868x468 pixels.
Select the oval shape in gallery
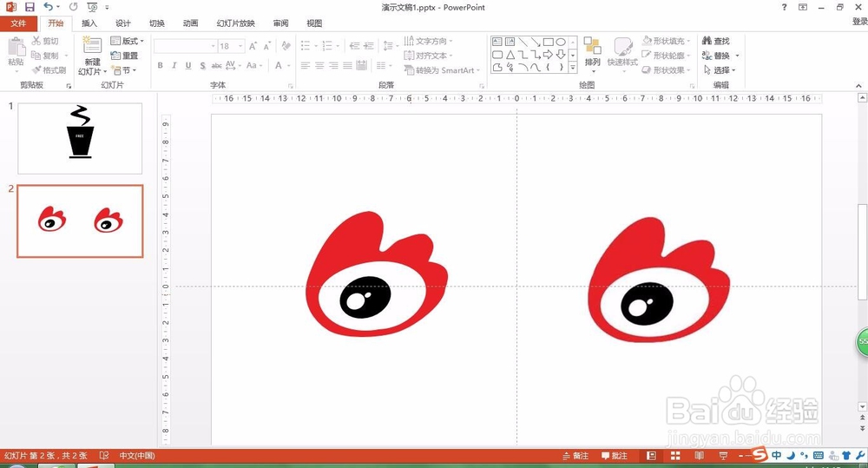point(561,42)
